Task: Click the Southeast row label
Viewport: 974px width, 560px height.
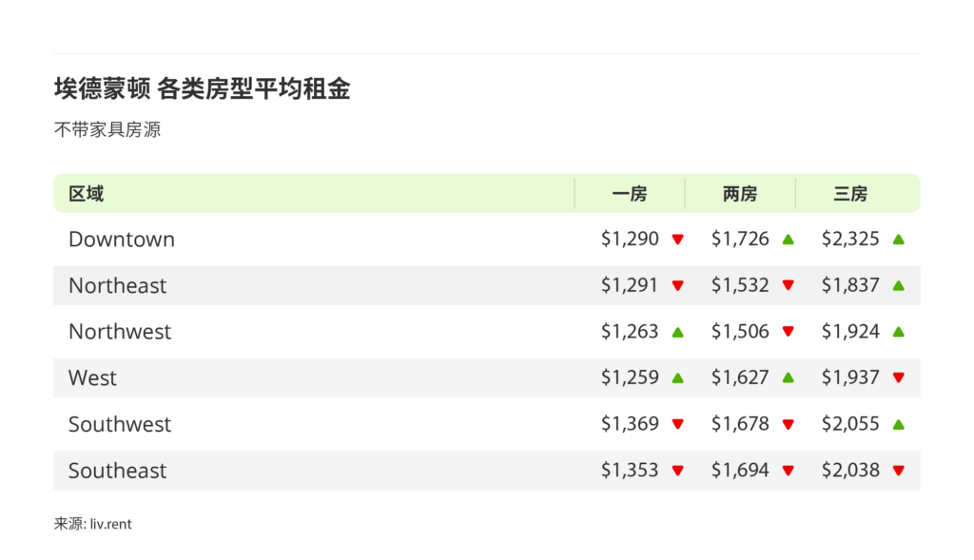Action: pos(117,471)
